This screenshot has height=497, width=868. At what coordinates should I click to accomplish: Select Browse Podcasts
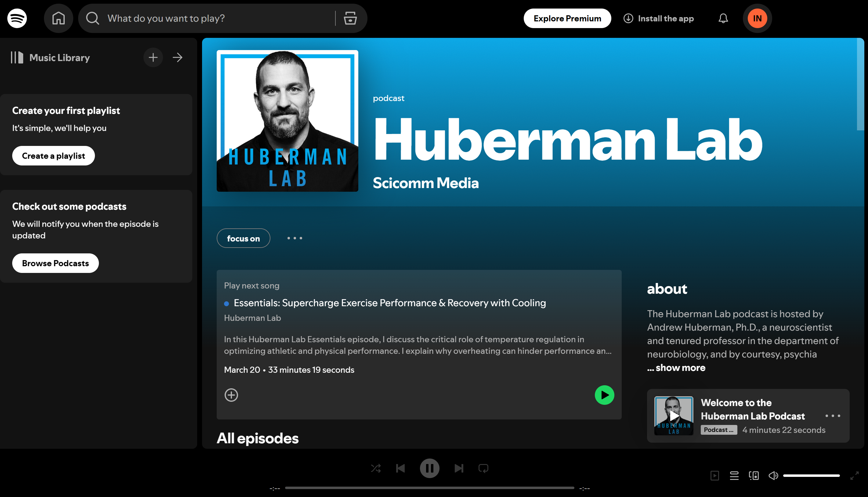55,263
